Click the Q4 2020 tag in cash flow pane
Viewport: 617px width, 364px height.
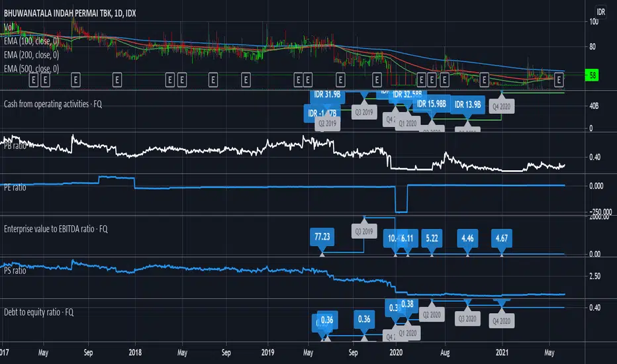tap(501, 107)
